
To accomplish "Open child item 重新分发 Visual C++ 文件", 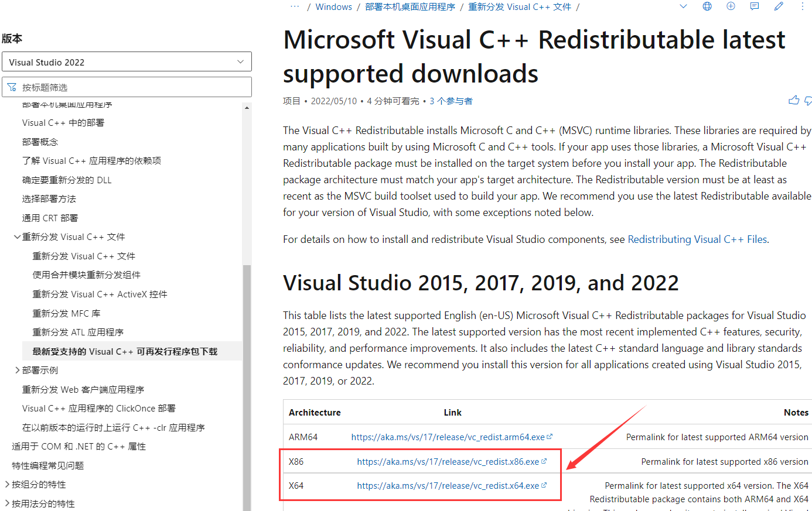I will click(84, 256).
